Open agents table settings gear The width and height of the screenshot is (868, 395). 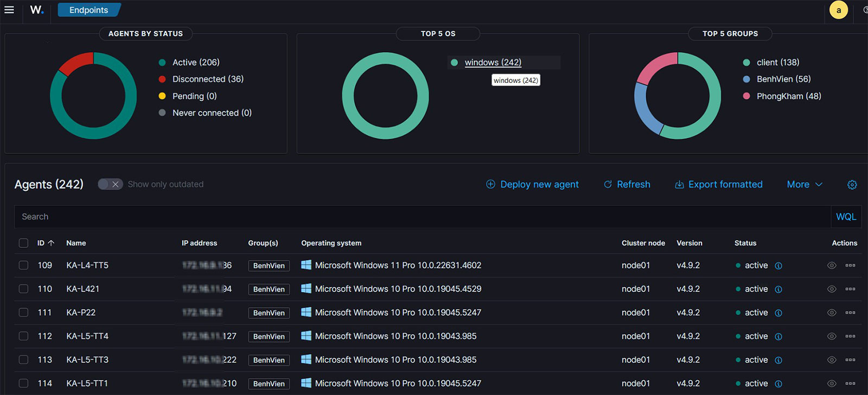pos(852,185)
